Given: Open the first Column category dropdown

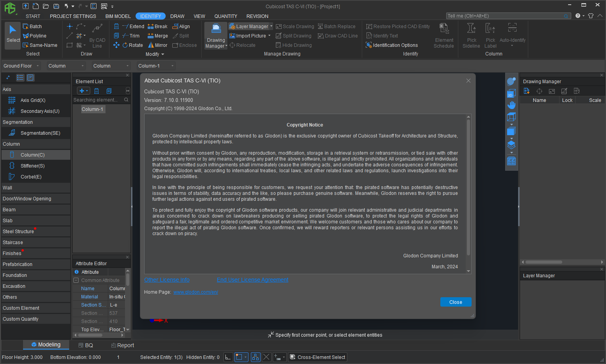Looking at the screenshot, I should click(x=66, y=66).
